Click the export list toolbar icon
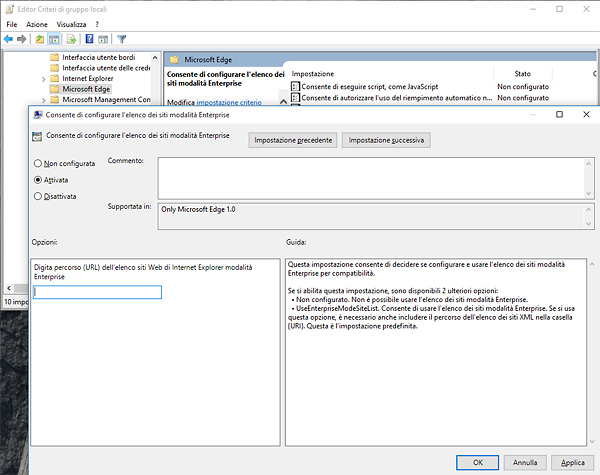 pos(71,39)
